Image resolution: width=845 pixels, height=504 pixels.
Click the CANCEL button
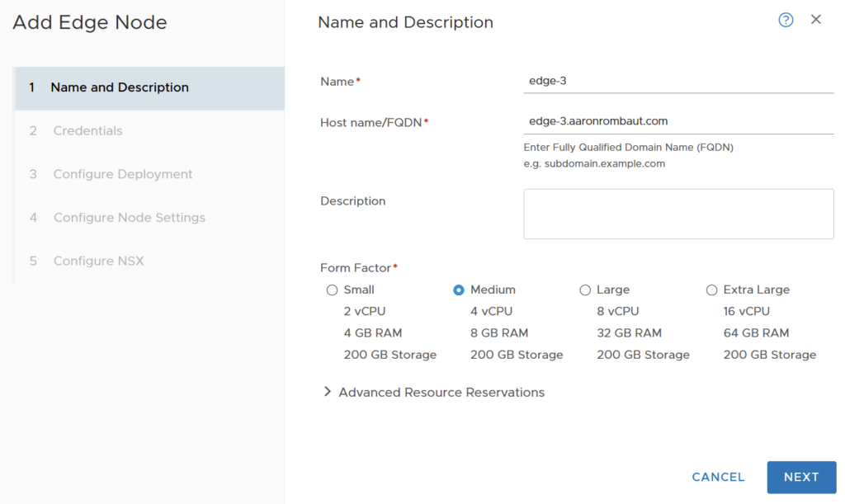718,477
